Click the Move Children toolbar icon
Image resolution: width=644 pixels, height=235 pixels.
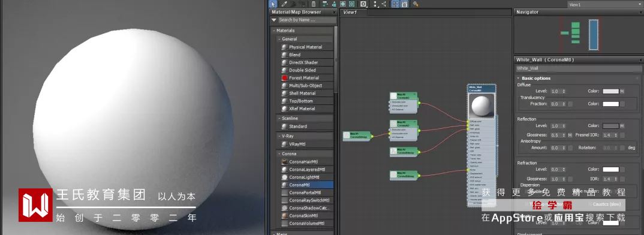(324, 4)
